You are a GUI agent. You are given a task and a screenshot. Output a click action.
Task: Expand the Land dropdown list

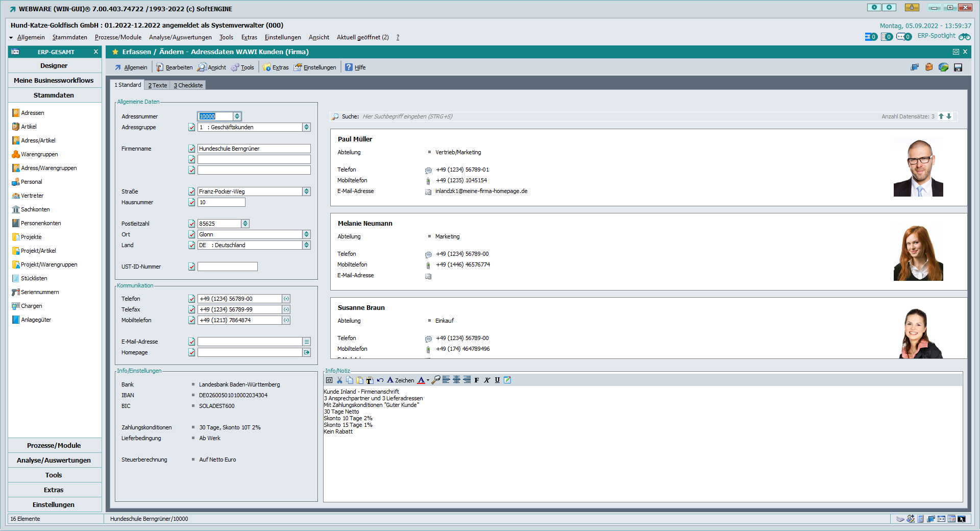click(x=306, y=245)
